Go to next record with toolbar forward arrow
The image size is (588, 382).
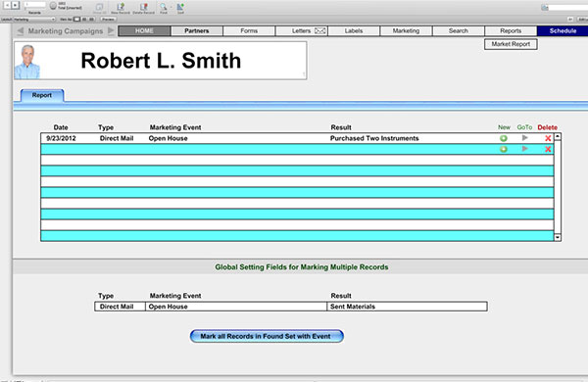16,5
